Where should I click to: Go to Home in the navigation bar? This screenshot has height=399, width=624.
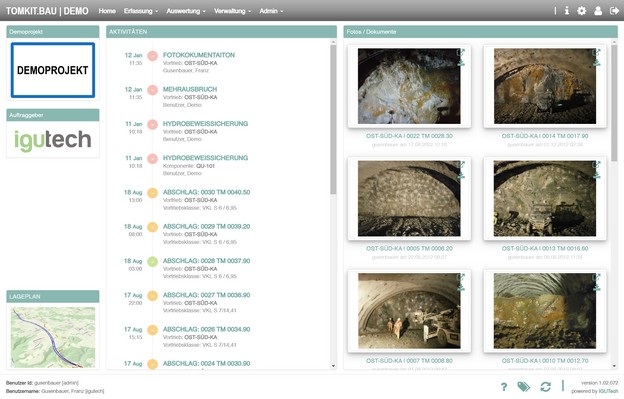[x=107, y=11]
